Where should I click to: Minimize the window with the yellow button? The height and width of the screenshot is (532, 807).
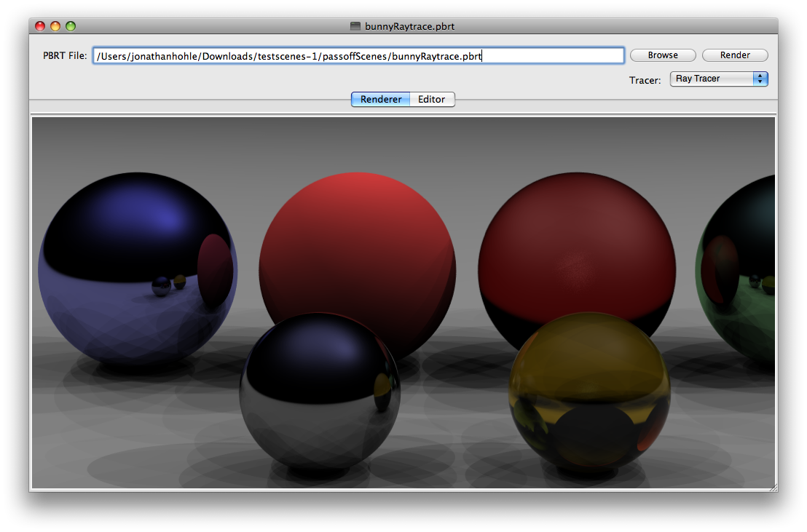point(55,26)
